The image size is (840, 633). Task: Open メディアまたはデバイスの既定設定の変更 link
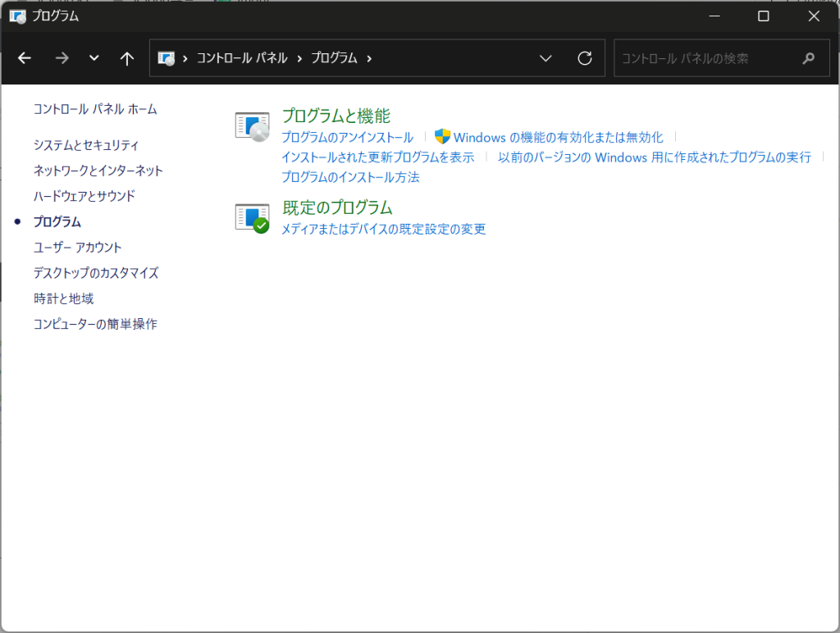tap(383, 229)
